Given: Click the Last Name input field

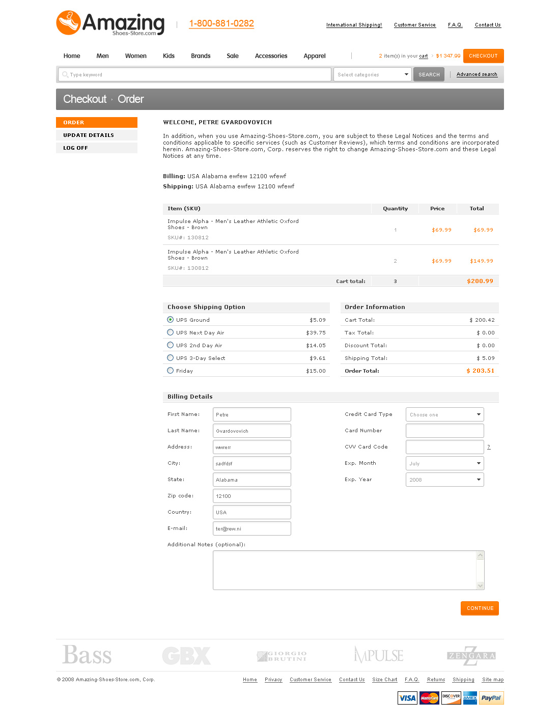Looking at the screenshot, I should coord(252,431).
